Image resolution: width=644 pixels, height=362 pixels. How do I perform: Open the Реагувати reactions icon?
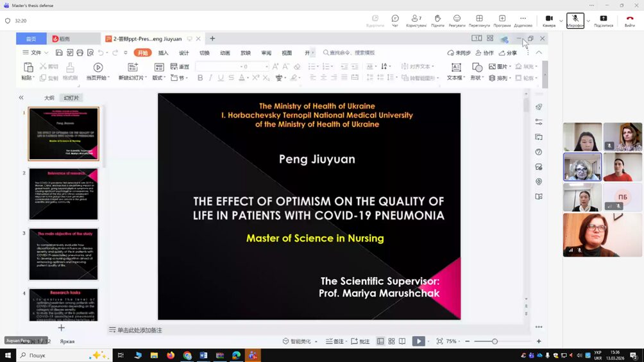457,19
